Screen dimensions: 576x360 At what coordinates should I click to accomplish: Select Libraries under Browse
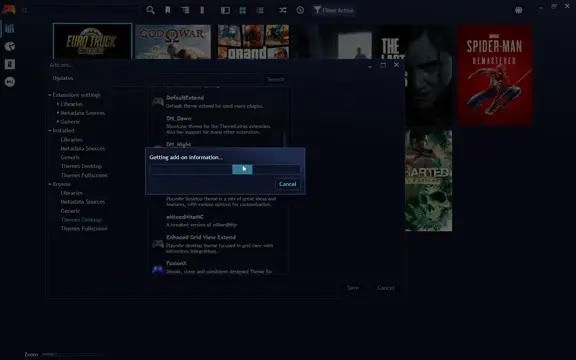71,193
